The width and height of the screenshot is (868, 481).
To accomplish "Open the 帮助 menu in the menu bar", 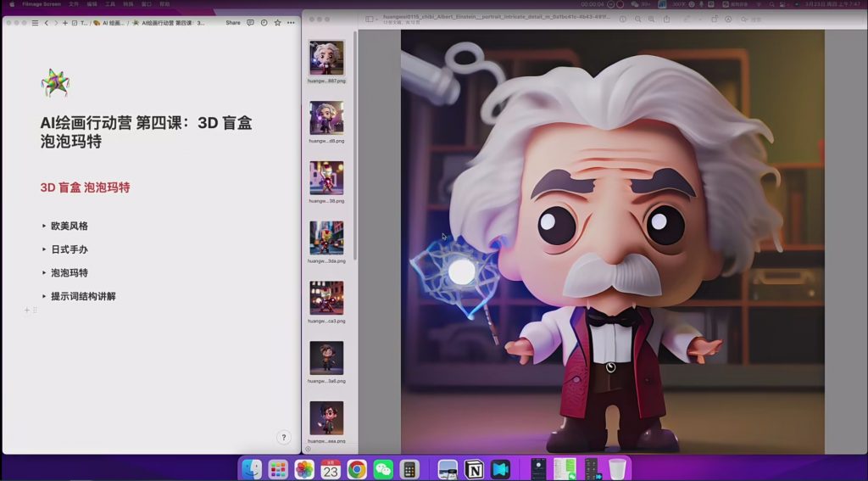I will 164,4.
